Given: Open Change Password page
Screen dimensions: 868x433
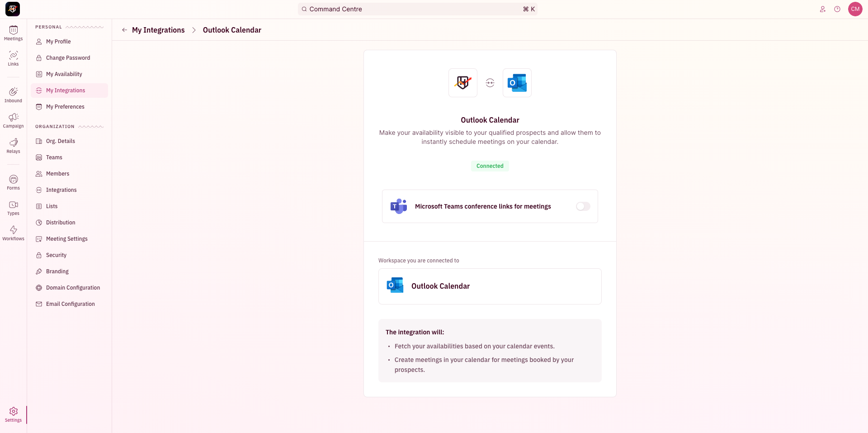Looking at the screenshot, I should click(69, 58).
